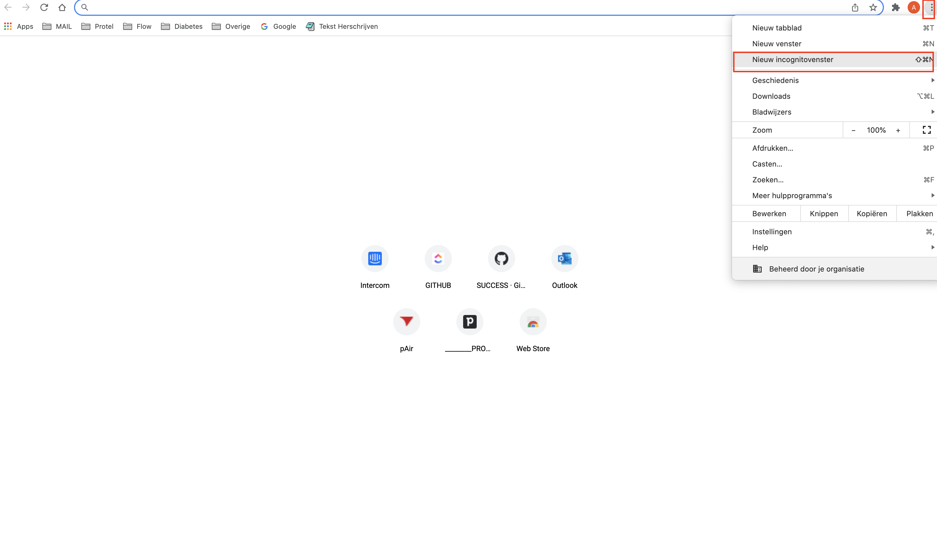The height and width of the screenshot is (560, 937).
Task: Toggle fullscreen mode in Zoom row
Action: point(927,130)
